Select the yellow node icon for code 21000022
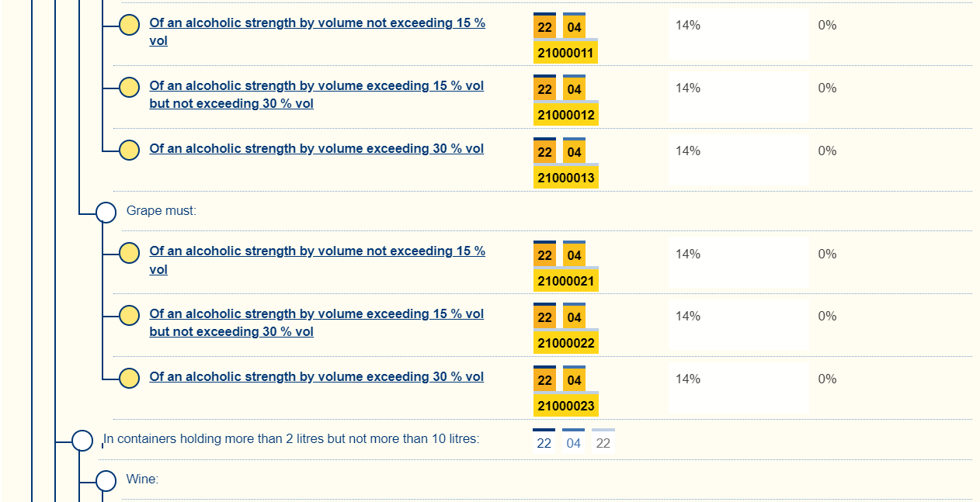 pyautogui.click(x=130, y=315)
